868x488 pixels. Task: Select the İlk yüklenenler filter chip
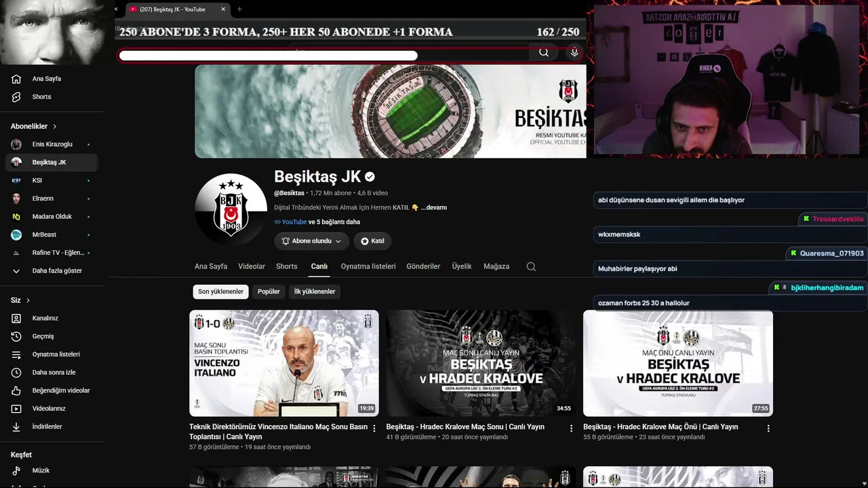(x=315, y=291)
